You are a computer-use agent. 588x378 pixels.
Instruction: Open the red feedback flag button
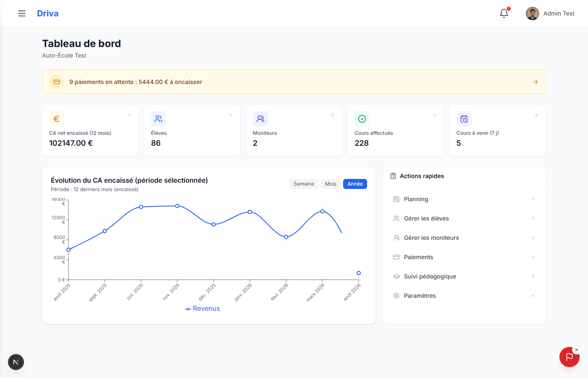click(570, 357)
